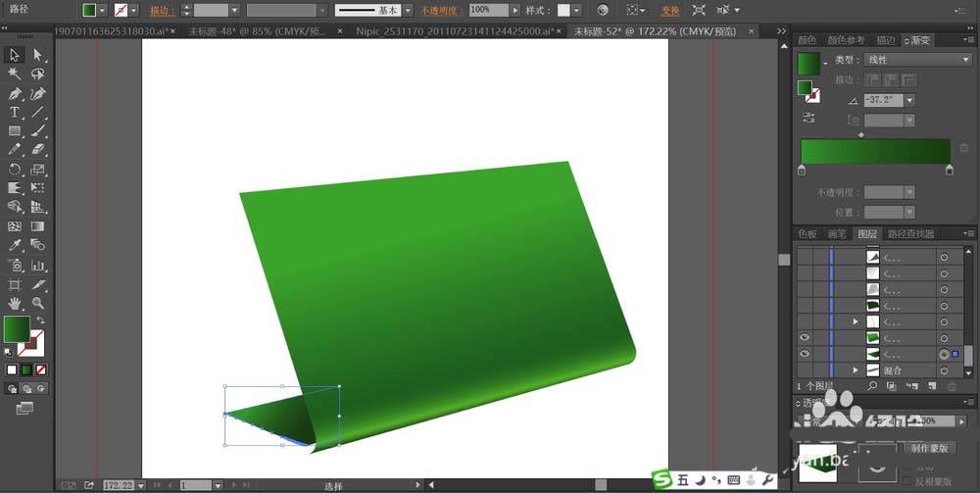This screenshot has width=980, height=493.
Task: Select the Type tool
Action: (x=15, y=113)
